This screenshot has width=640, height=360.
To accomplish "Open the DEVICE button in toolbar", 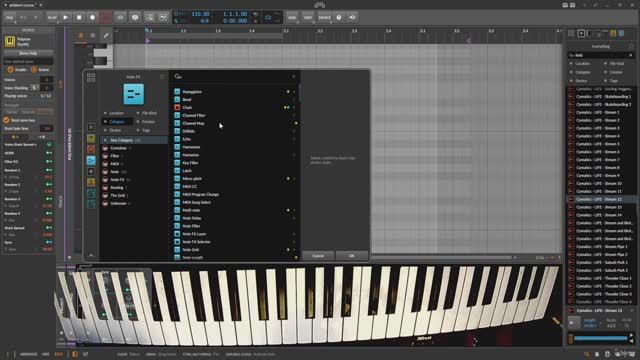I will click(324, 18).
